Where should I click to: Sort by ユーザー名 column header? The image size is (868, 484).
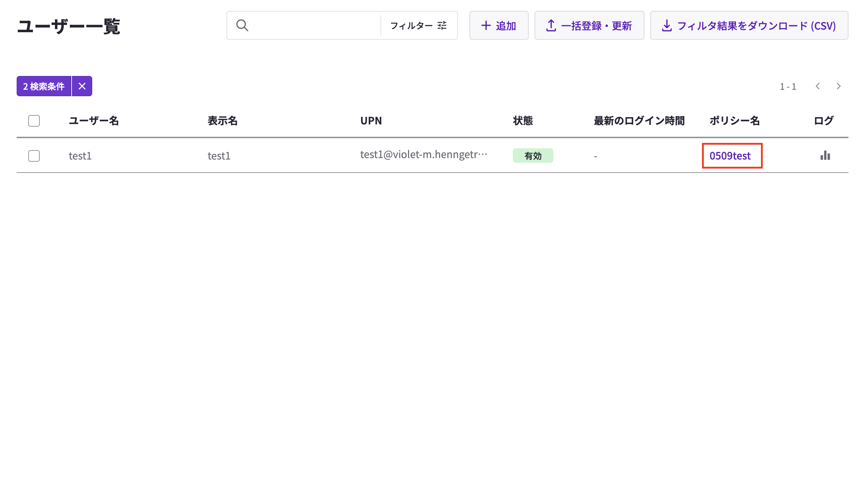[x=94, y=121]
